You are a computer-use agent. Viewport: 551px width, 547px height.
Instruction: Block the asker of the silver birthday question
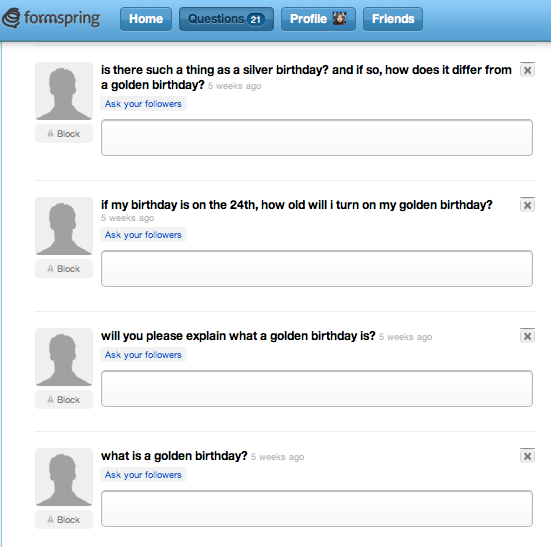point(64,134)
